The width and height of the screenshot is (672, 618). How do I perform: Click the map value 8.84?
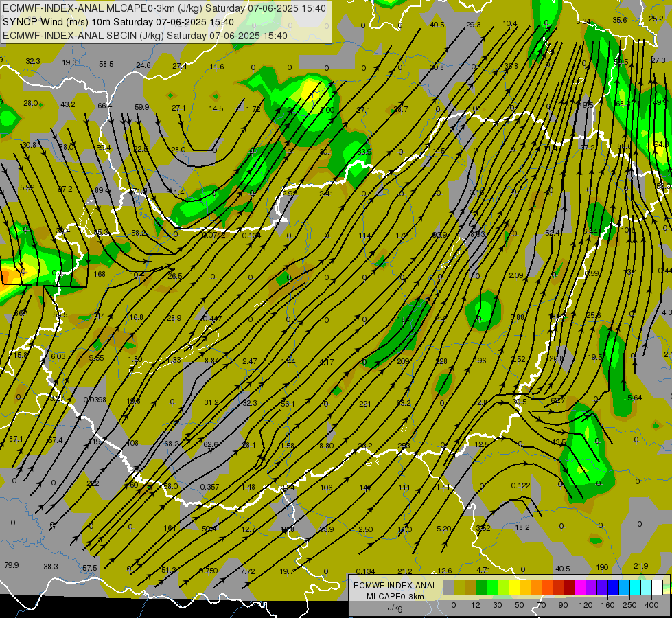click(211, 360)
